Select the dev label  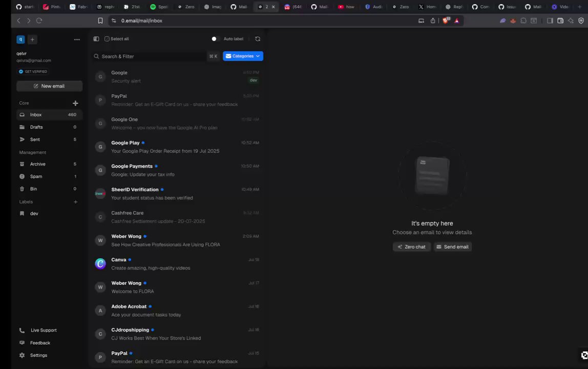click(50, 213)
